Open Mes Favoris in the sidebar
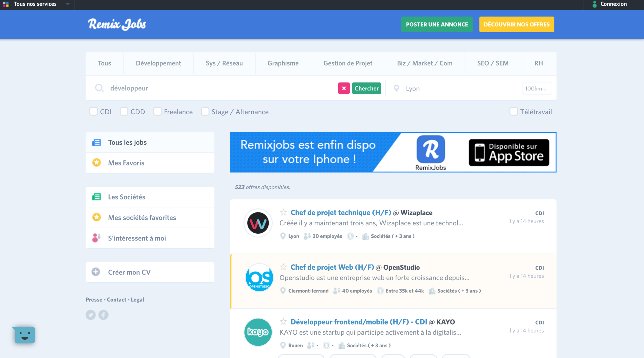This screenshot has width=644, height=358. pyautogui.click(x=126, y=163)
